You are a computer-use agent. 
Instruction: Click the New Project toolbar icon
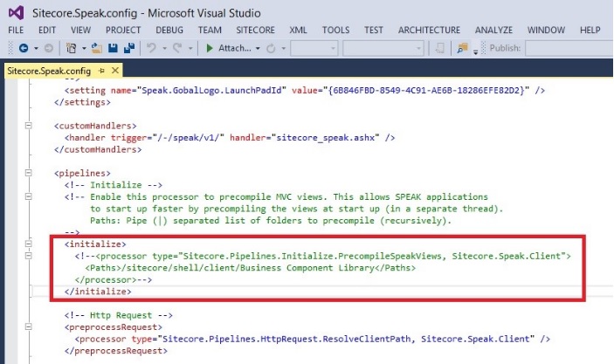pyautogui.click(x=72, y=48)
